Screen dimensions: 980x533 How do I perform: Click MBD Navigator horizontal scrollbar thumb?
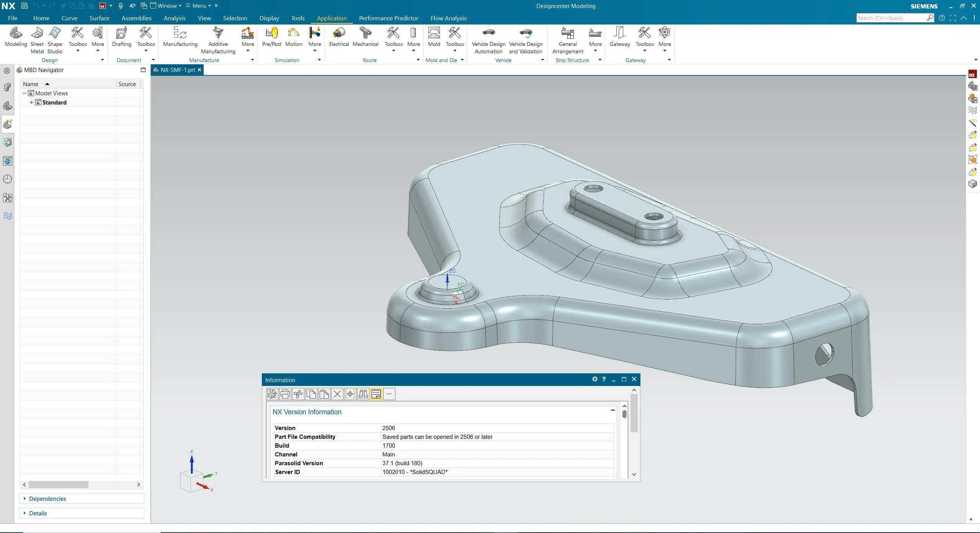(59, 485)
